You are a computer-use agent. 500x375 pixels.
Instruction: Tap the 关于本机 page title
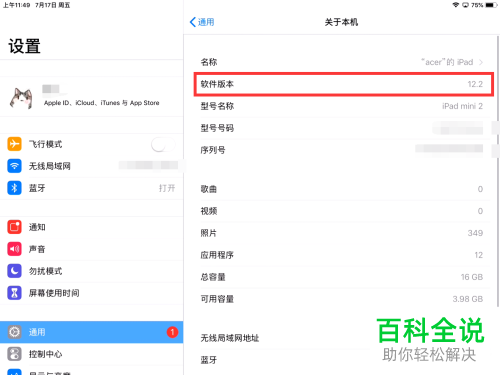click(341, 22)
